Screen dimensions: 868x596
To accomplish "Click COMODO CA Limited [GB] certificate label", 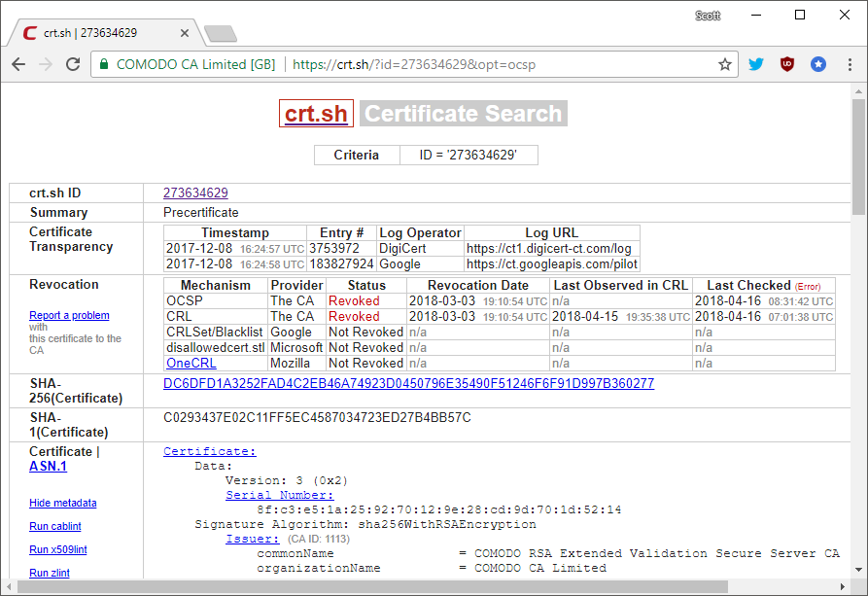I will [x=196, y=65].
